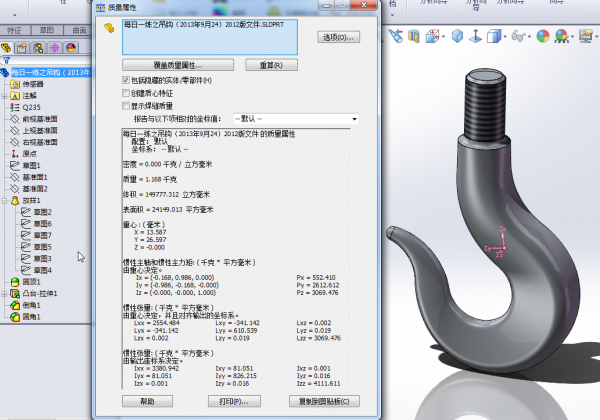
Task: Enable the 创建质心特征 checkbox
Action: point(126,93)
